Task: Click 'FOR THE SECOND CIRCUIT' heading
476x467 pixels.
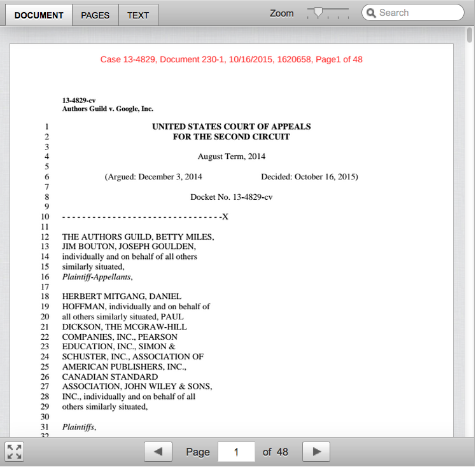Action: 232,137
